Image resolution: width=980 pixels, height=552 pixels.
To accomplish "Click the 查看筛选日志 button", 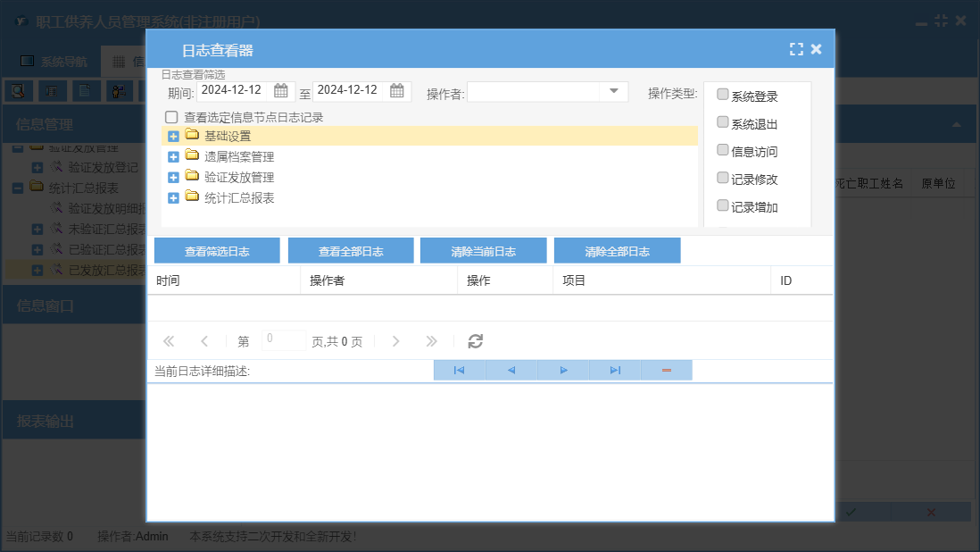I will pos(217,251).
